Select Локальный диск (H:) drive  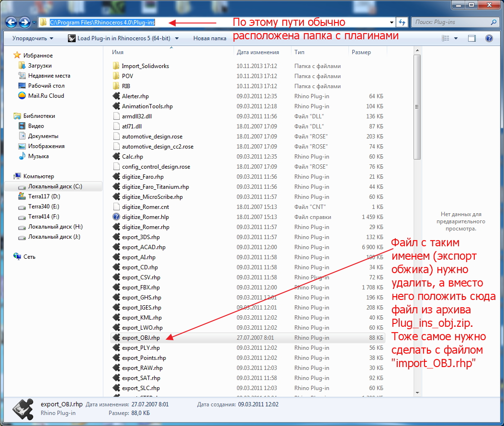pos(56,227)
